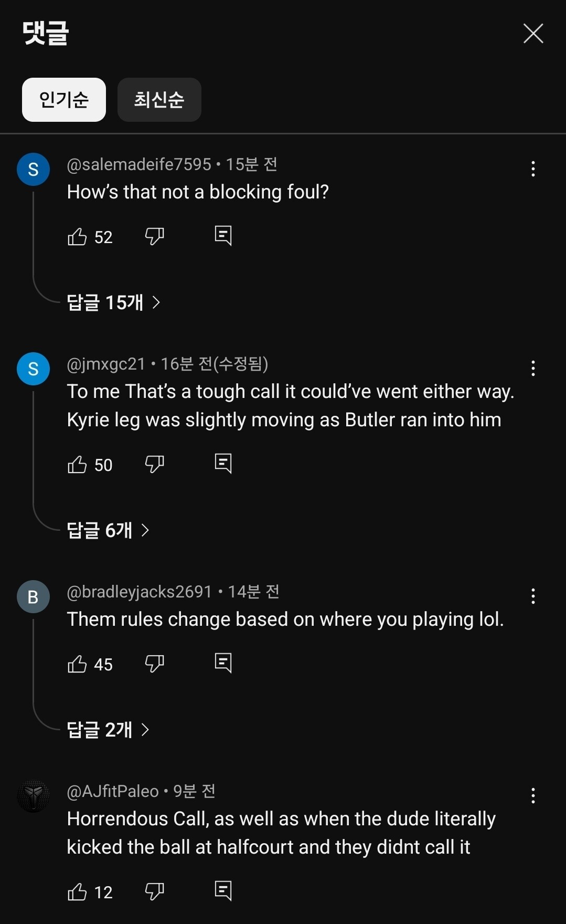Expand the 2 replies thread (답글 2개)

pos(108,730)
